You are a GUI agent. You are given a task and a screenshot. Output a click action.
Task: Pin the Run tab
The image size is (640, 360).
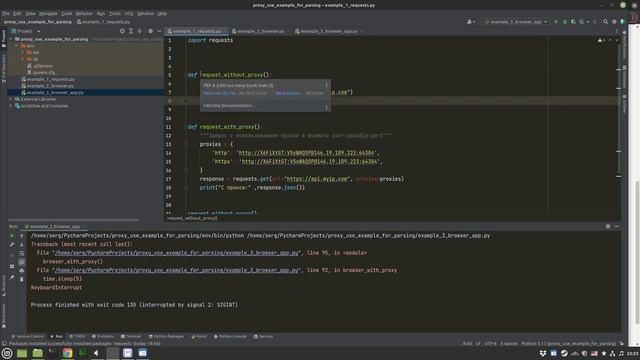[x=12, y=278]
